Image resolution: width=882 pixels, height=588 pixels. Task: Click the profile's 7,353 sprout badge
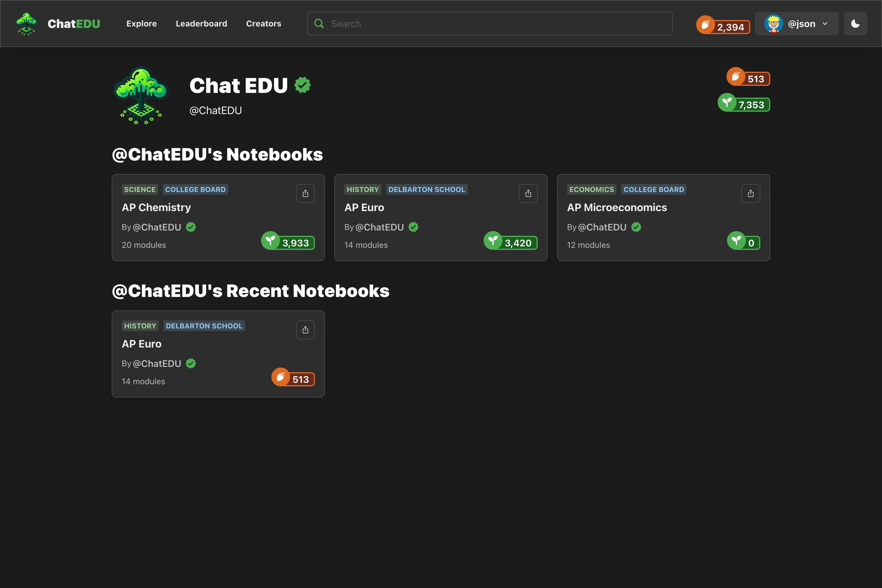(744, 103)
